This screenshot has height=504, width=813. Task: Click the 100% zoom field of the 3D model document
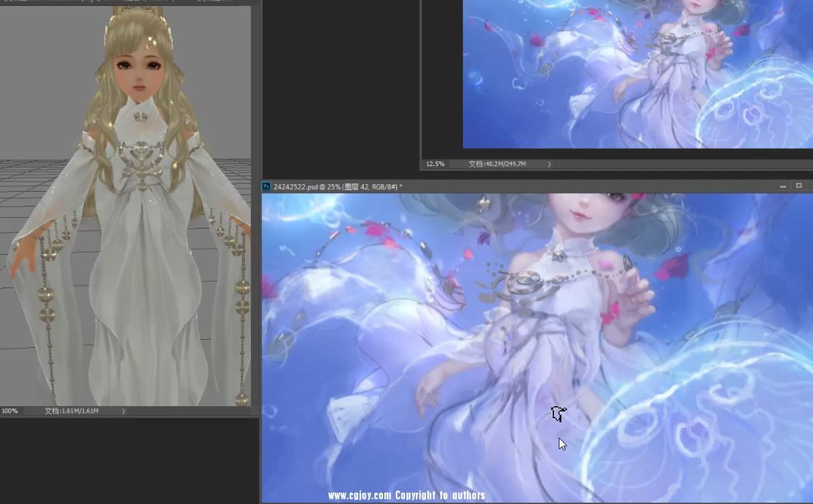pyautogui.click(x=11, y=411)
